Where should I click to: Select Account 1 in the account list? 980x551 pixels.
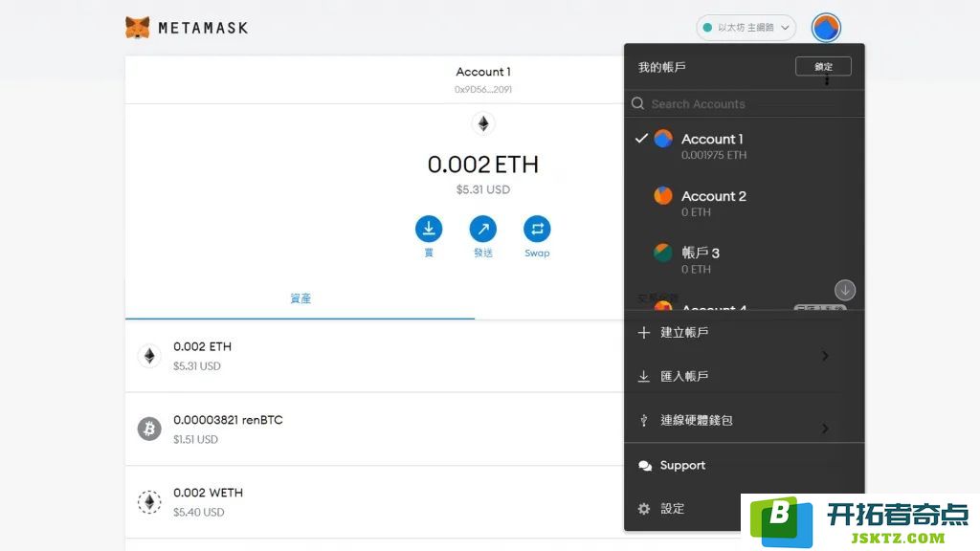[x=744, y=146]
